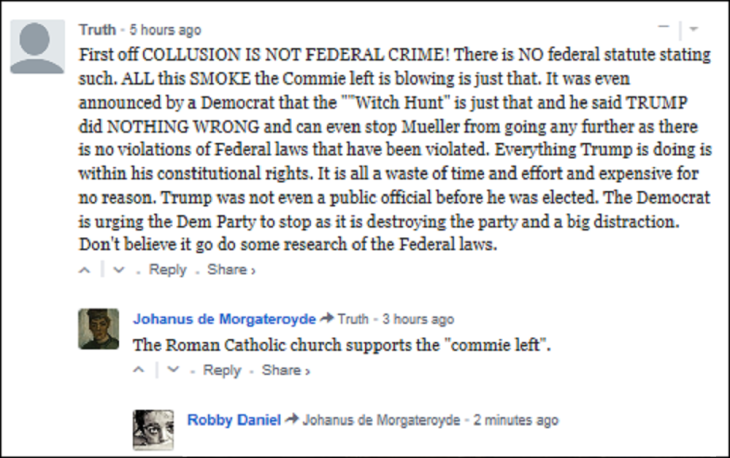Jump to parent via 'Truth' reply-to link
The width and height of the screenshot is (730, 458).
(x=352, y=319)
